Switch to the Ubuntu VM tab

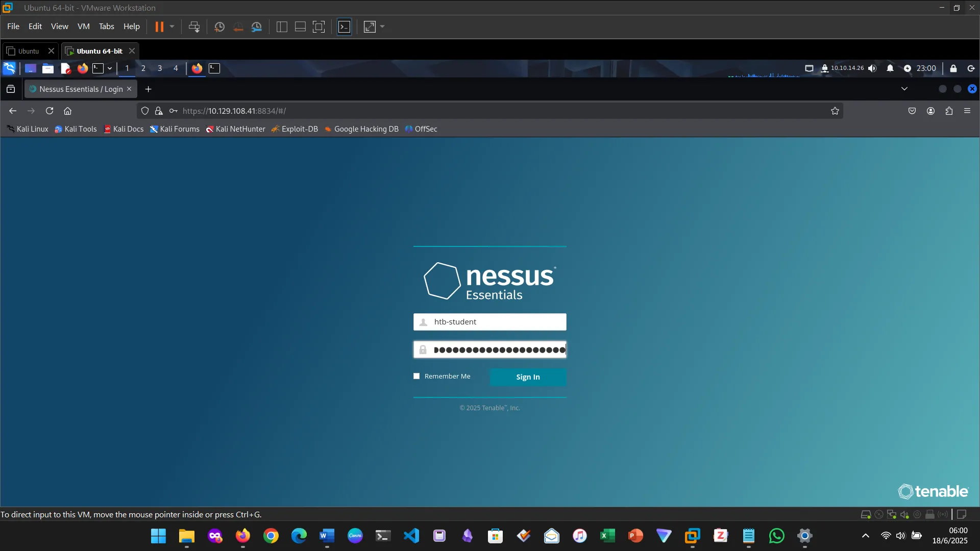point(29,51)
